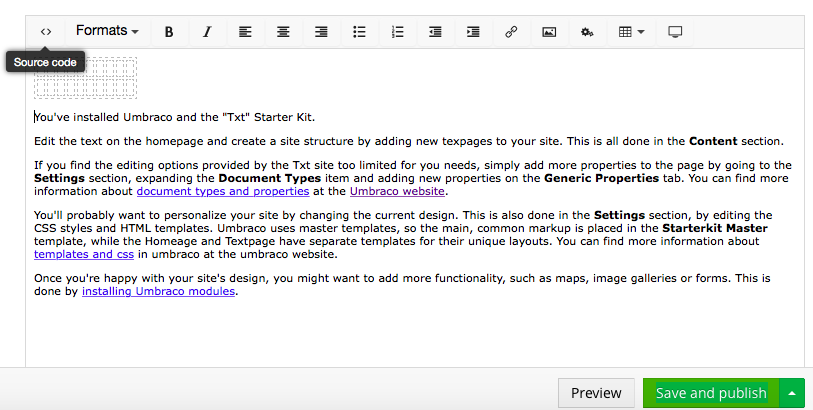Insert a bullet list
813x410 pixels.
(359, 32)
